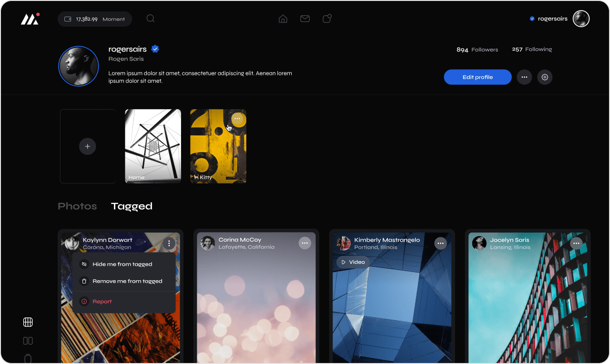Add a new story with plus tile

point(88,146)
